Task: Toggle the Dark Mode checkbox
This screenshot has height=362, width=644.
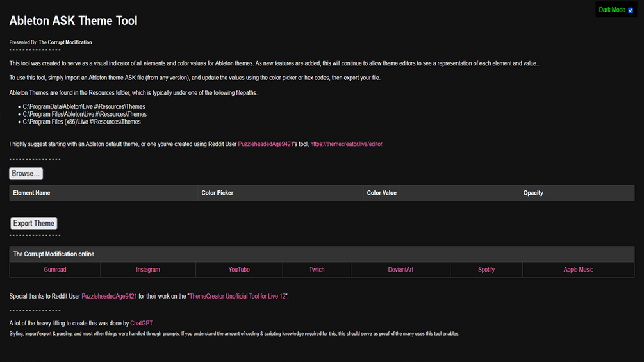Action: [631, 10]
